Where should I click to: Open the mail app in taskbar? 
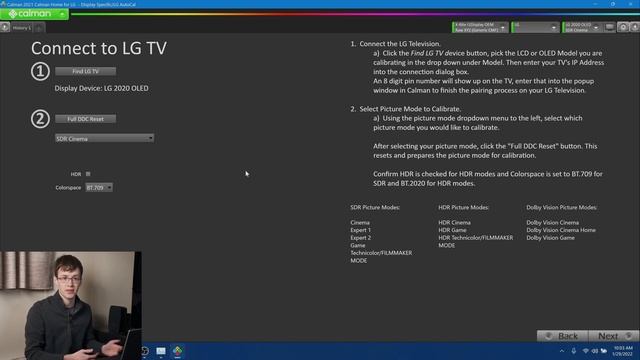click(161, 351)
